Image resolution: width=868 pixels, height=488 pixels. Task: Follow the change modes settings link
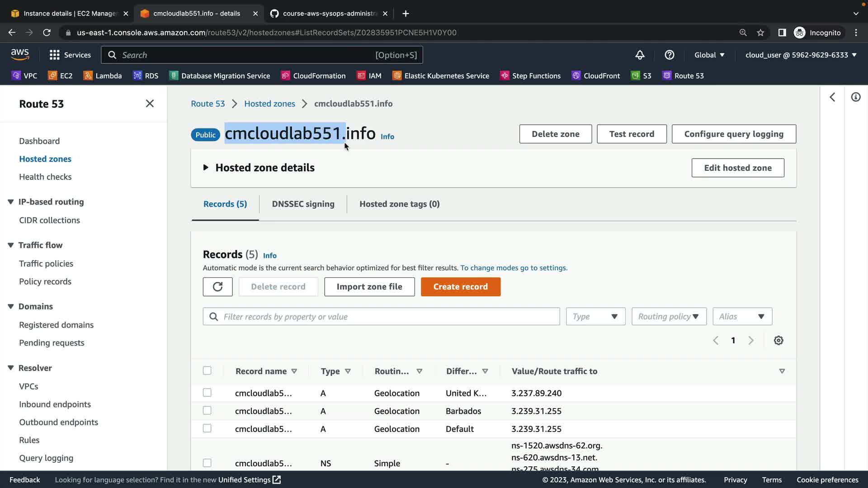pyautogui.click(x=514, y=268)
